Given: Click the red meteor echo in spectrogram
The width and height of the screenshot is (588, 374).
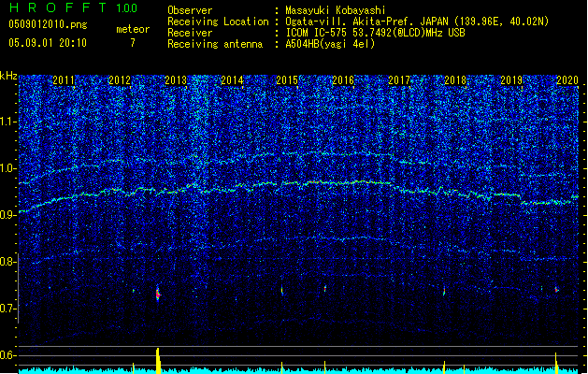Looking at the screenshot, I should tap(158, 294).
